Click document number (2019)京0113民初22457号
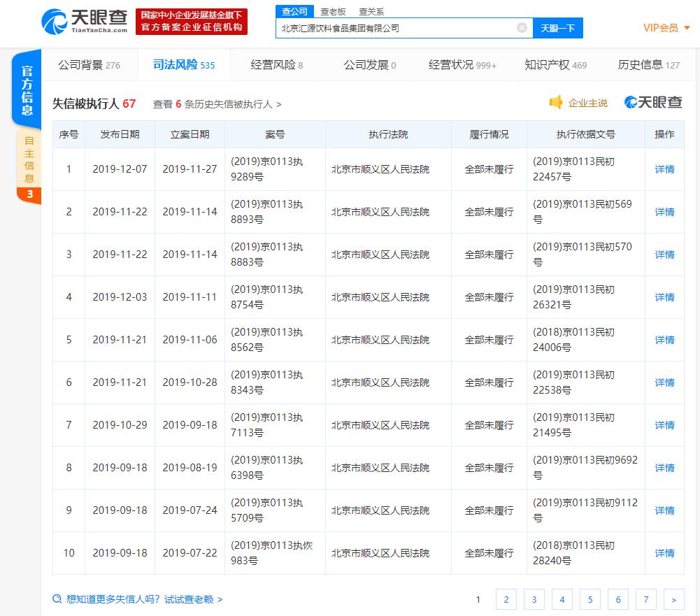Image resolution: width=700 pixels, height=616 pixels. (x=573, y=169)
